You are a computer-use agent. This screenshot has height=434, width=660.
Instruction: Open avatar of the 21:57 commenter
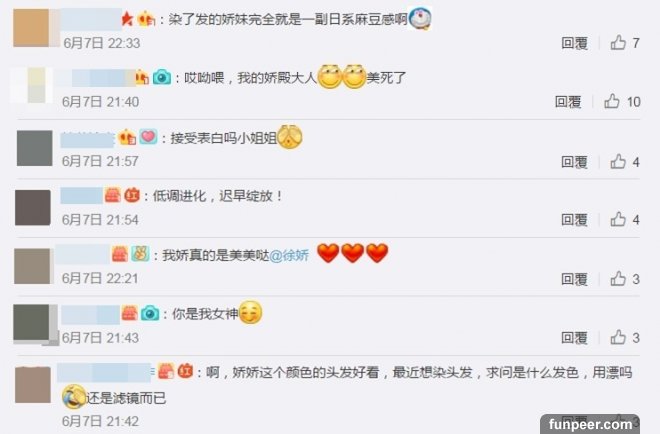(35, 148)
